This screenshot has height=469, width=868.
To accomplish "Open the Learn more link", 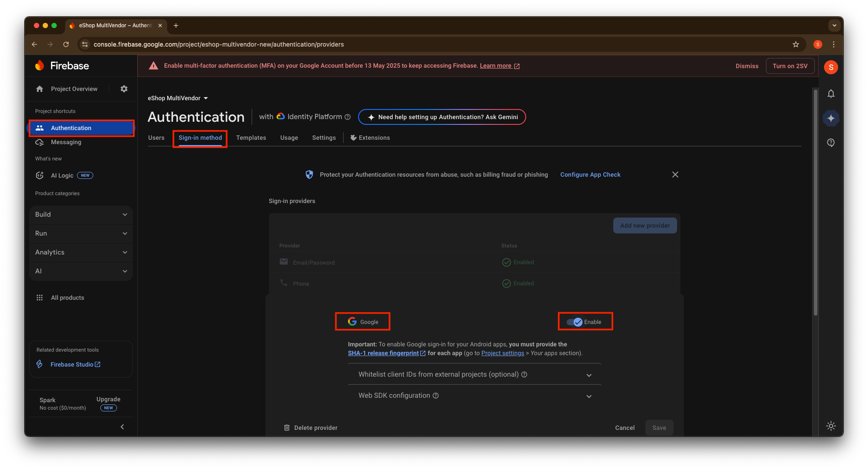I will [500, 65].
